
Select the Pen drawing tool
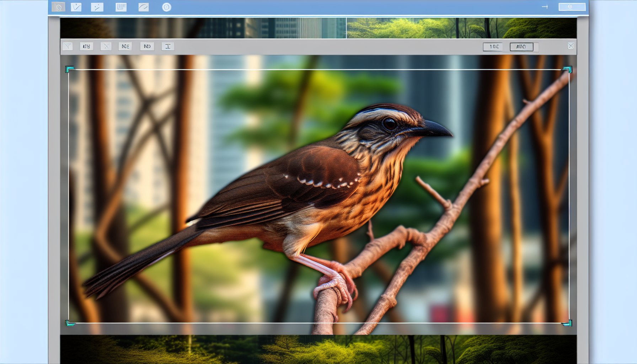point(97,6)
